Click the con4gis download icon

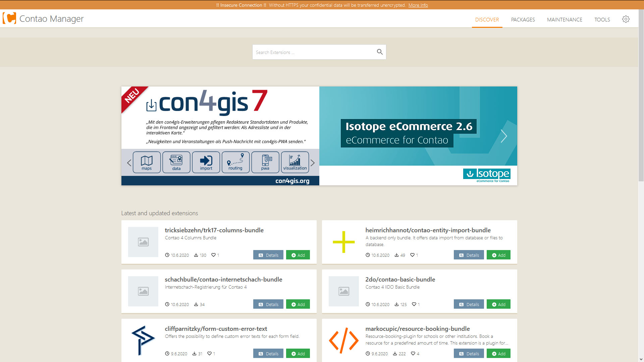pos(151,105)
